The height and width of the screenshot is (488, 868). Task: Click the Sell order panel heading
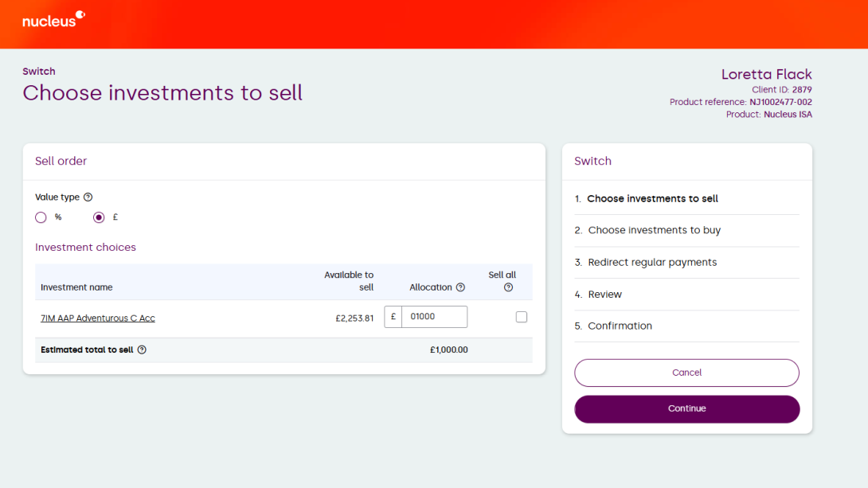pos(61,162)
